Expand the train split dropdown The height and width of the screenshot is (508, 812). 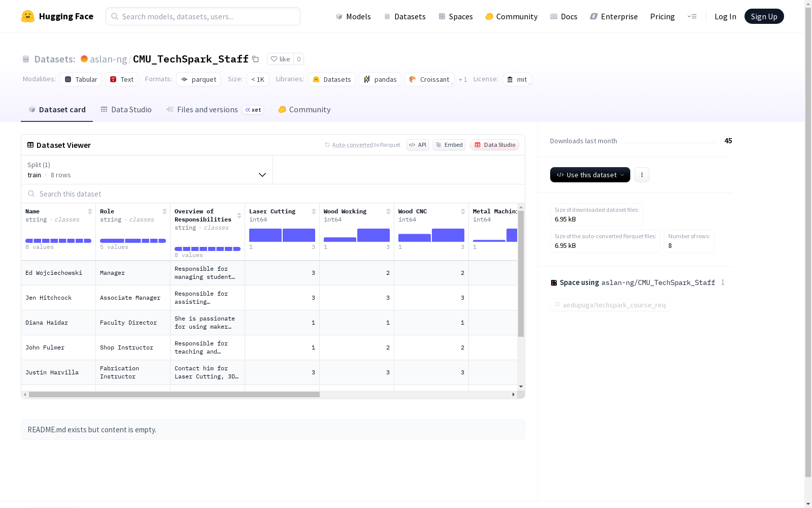tap(147, 170)
